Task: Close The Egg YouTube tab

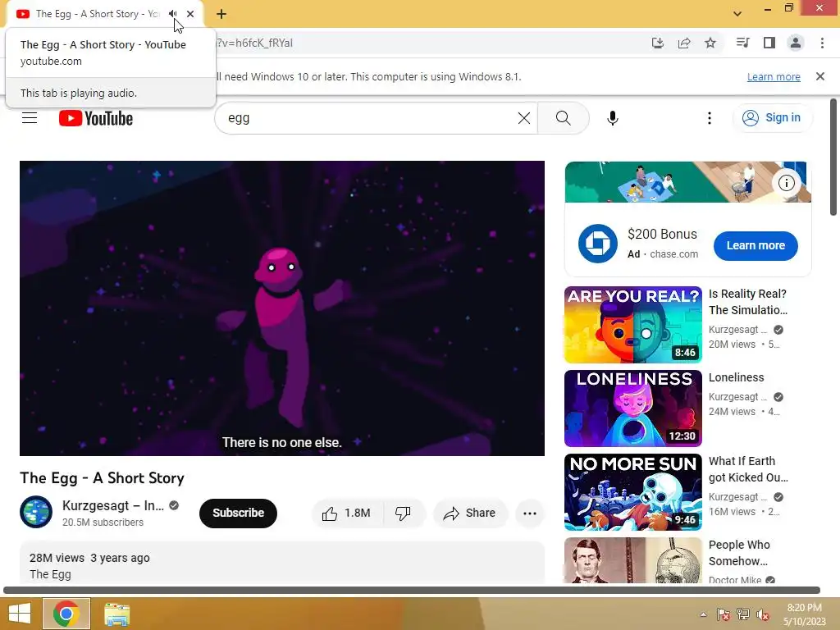Action: [190, 14]
